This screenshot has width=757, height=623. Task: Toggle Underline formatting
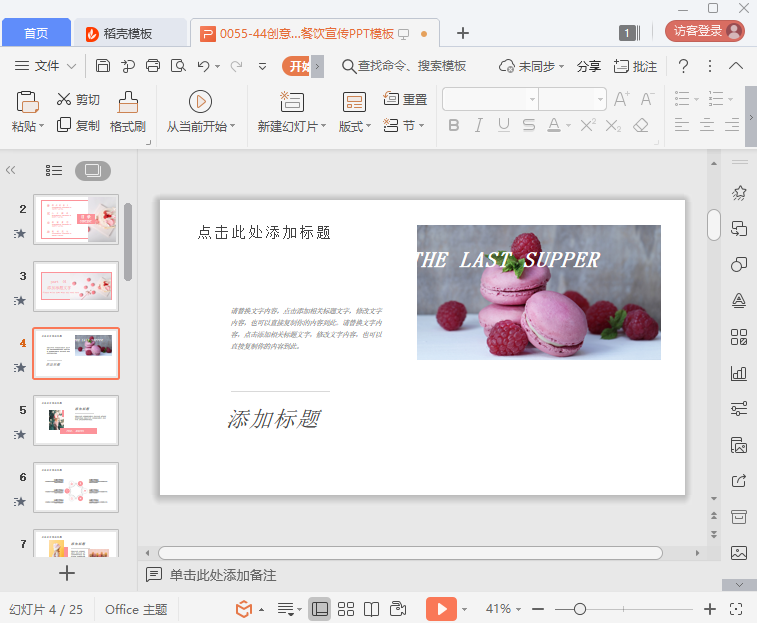pos(504,126)
